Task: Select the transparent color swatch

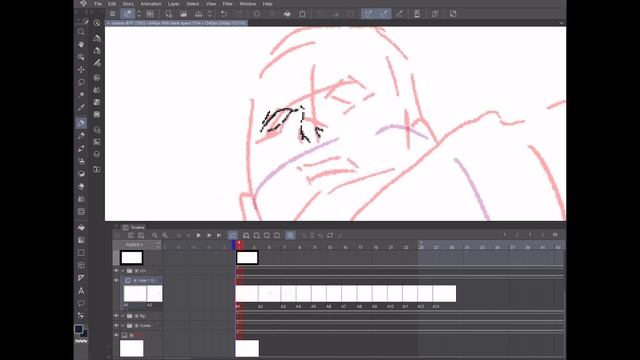Action: [x=81, y=341]
